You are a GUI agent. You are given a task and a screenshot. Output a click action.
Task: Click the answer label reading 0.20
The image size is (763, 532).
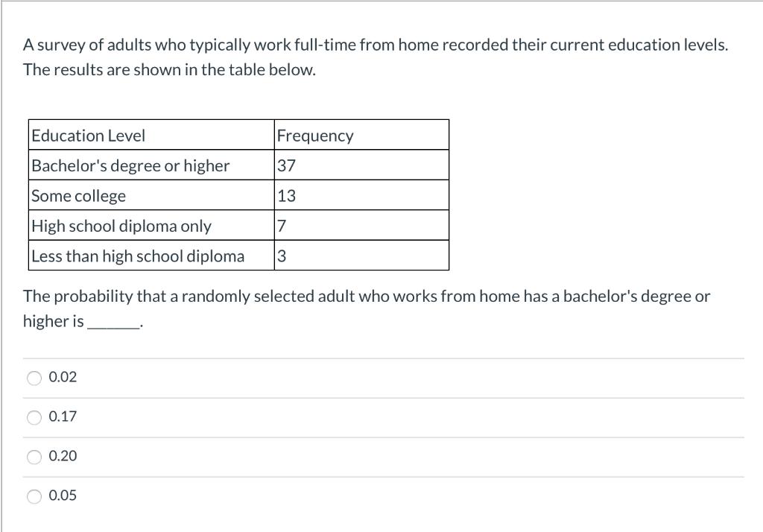pos(62,457)
